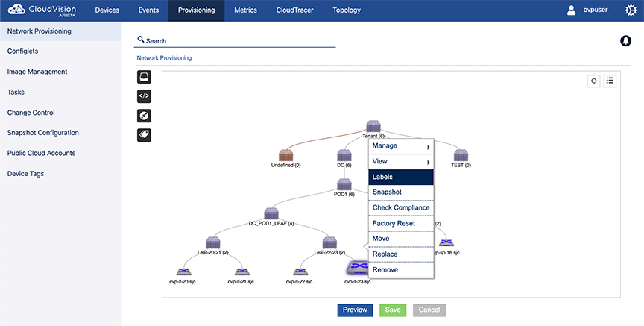The image size is (644, 326).
Task: Select the highlighted cvp-lf-23 switch device
Action: [357, 269]
